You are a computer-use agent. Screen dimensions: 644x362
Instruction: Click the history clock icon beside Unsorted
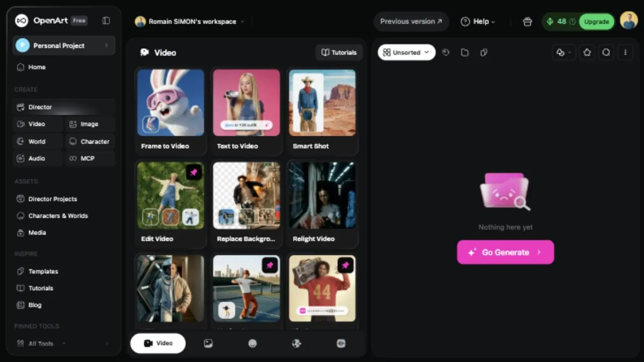click(x=445, y=52)
